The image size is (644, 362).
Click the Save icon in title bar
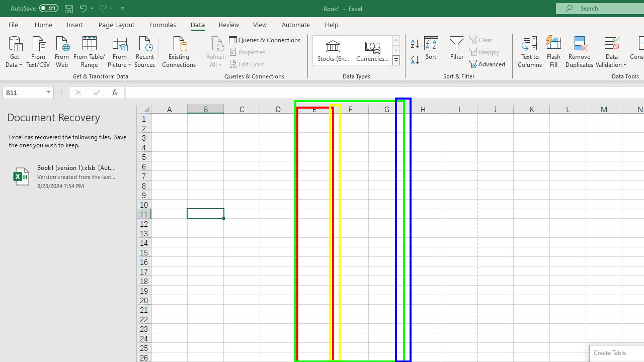(68, 8)
